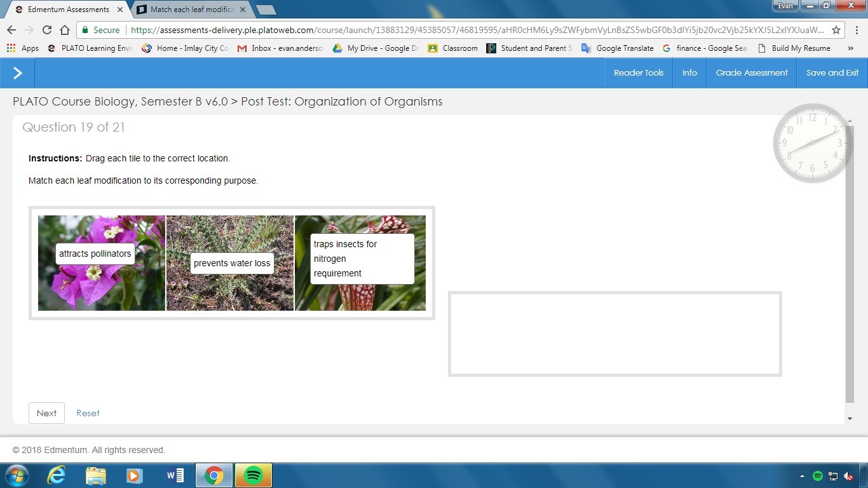Click the pitcher plant image
868x488 pixels.
pos(360,263)
